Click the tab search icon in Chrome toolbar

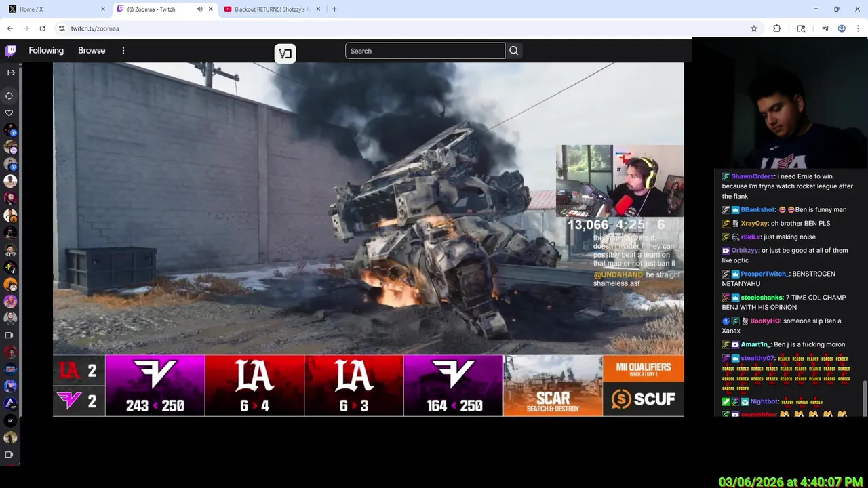click(x=801, y=28)
